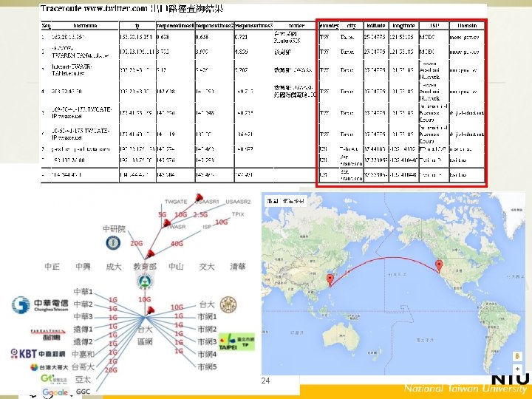
Task: Click the 交大 node label
Action: pos(207,267)
